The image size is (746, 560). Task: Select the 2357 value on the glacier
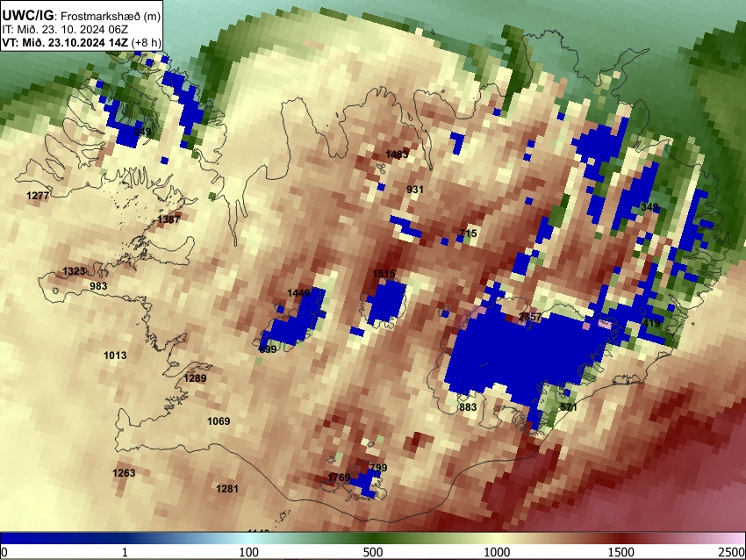[x=530, y=316]
